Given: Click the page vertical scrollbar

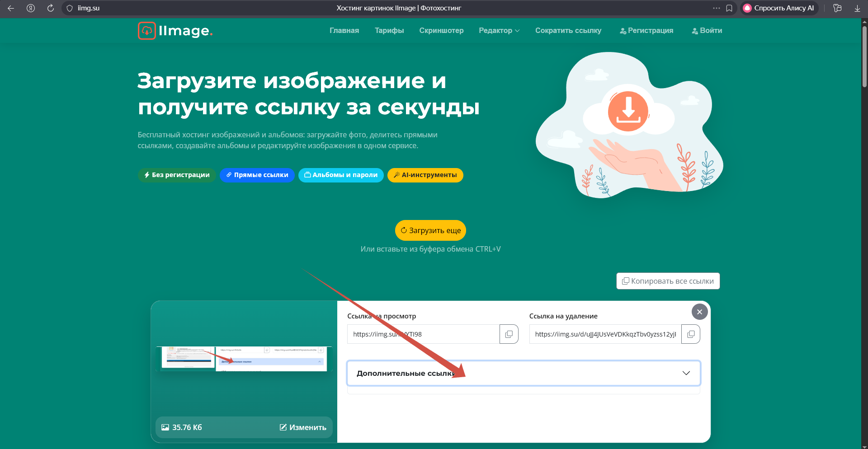Looking at the screenshot, I should (864, 56).
